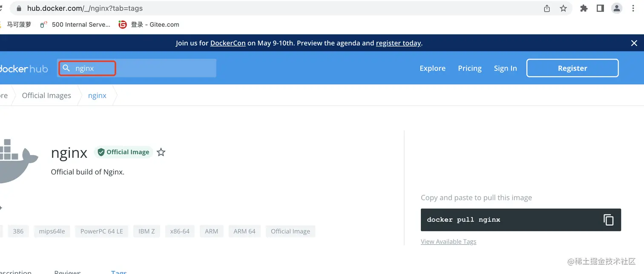Bookmark this page with the star icon

coord(563,9)
